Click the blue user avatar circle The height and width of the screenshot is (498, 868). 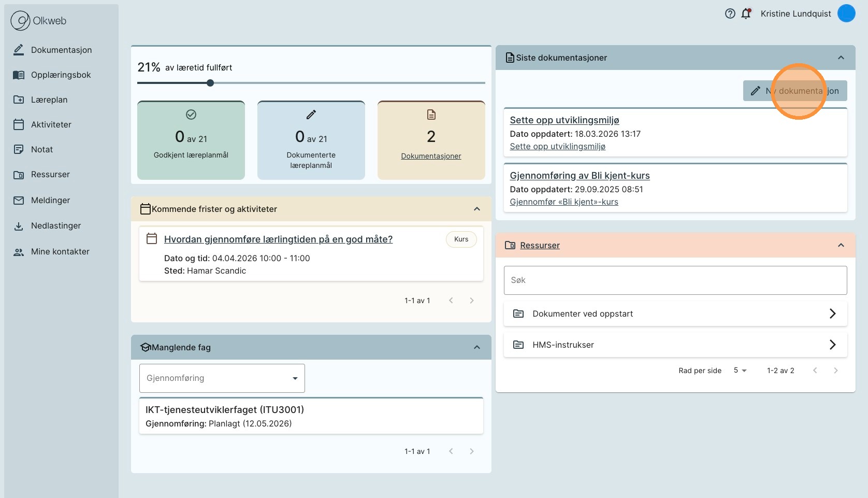coord(846,13)
